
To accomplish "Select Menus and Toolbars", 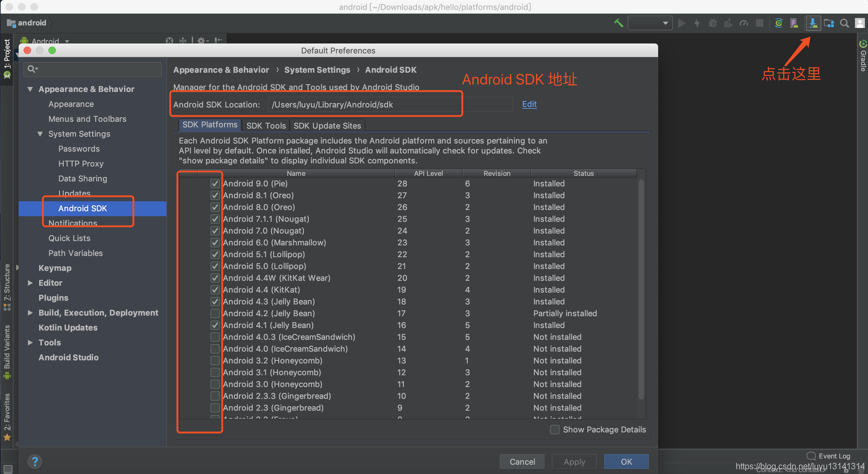I will (87, 119).
